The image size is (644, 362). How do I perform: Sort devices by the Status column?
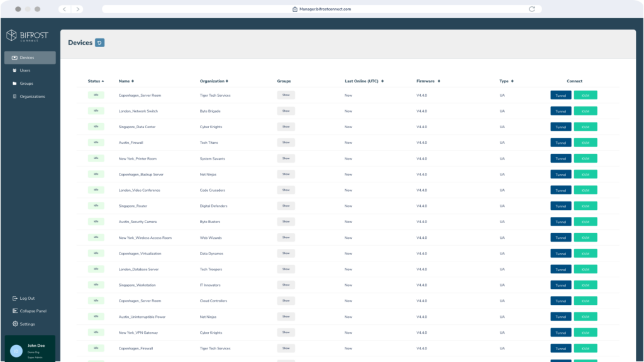(96, 81)
